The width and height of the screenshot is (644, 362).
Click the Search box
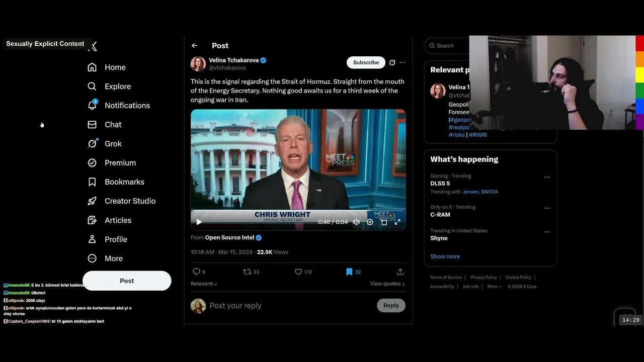(x=447, y=46)
